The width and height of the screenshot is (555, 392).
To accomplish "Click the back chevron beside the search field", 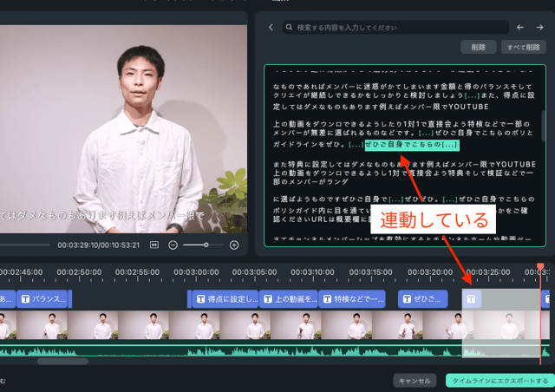I will [271, 27].
